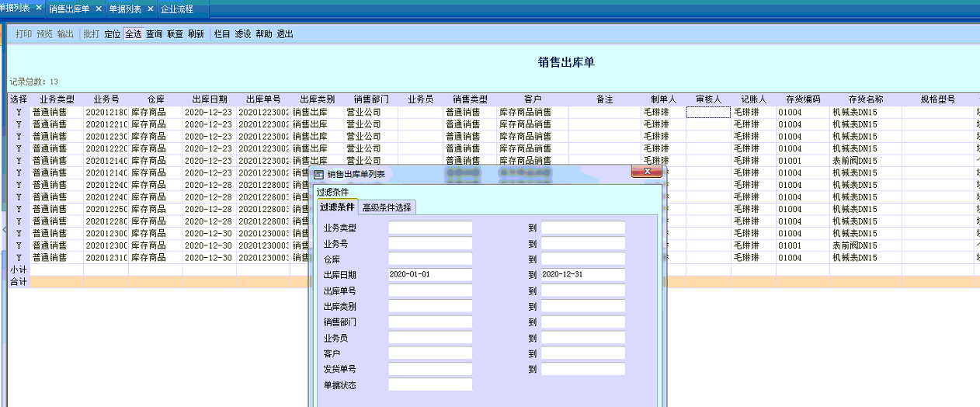Click 打印 on the toolbar
The width and height of the screenshot is (980, 407).
24,34
